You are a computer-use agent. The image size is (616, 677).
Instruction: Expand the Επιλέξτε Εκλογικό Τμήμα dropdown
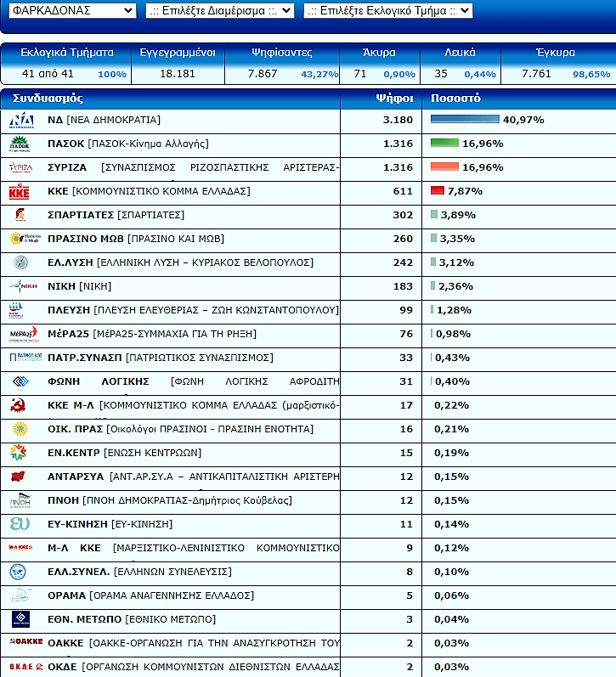(x=387, y=10)
